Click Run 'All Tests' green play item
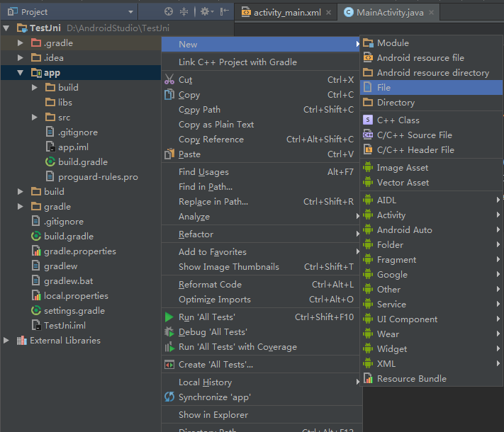The height and width of the screenshot is (432, 504). [207, 317]
